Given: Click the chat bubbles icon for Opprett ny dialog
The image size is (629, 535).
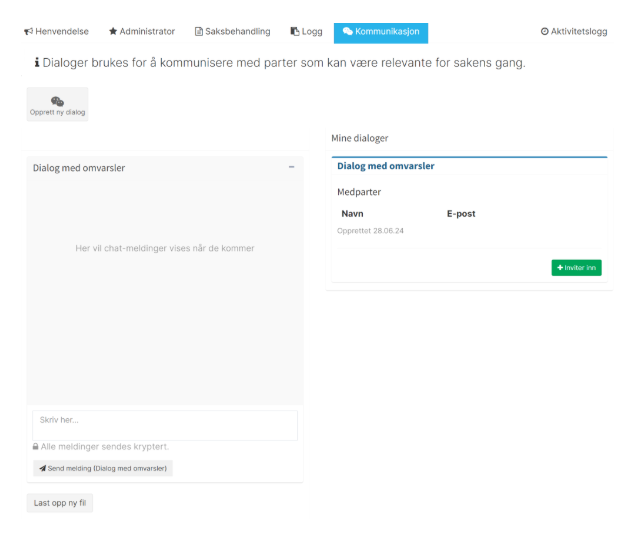Looking at the screenshot, I should [x=57, y=101].
